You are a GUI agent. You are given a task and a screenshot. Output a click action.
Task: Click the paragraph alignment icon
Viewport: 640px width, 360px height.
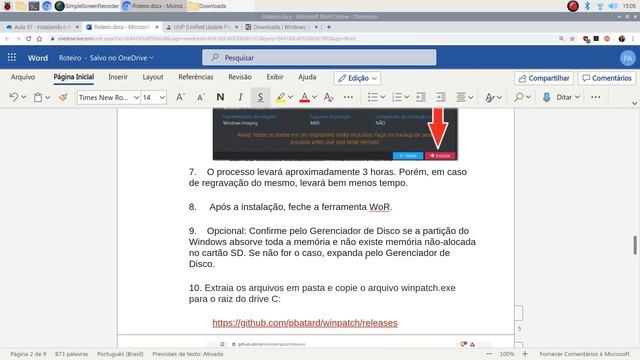click(x=461, y=97)
